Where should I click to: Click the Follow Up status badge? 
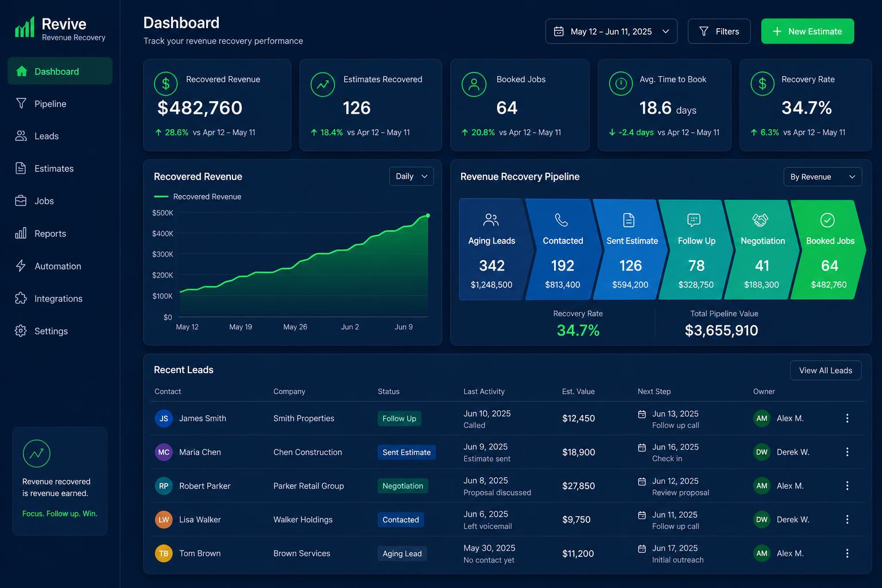click(x=399, y=419)
